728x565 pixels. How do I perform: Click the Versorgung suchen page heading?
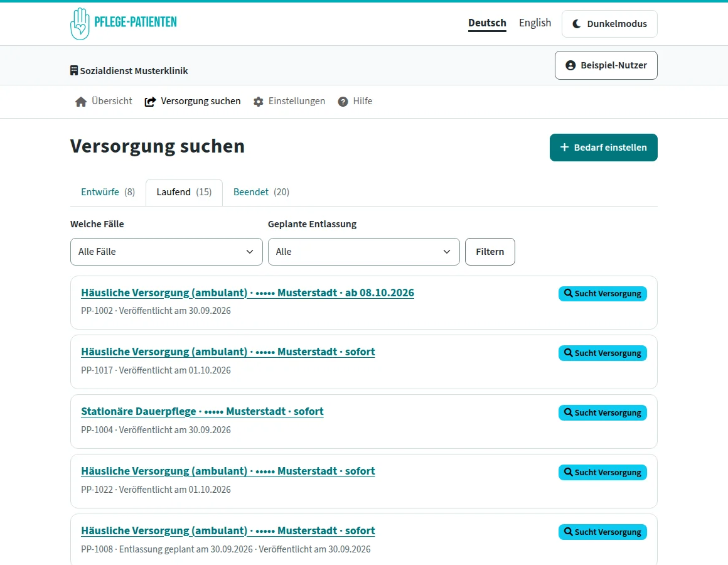(158, 146)
